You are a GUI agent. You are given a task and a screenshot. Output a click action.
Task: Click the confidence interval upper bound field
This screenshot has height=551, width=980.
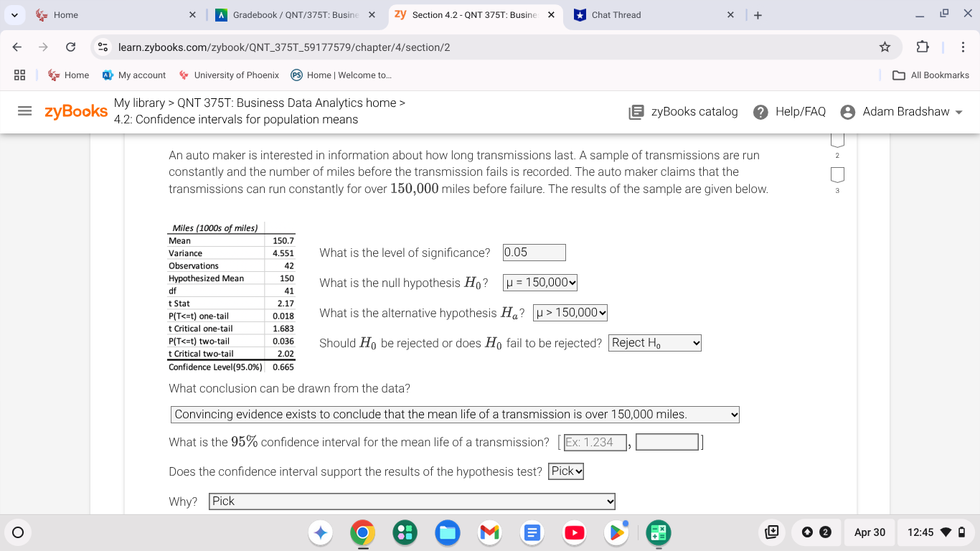(x=667, y=442)
